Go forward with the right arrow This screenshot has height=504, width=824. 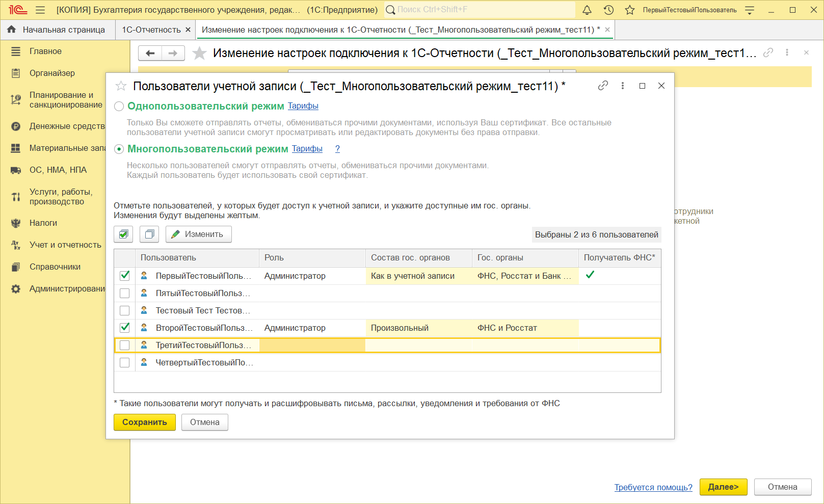pos(173,53)
